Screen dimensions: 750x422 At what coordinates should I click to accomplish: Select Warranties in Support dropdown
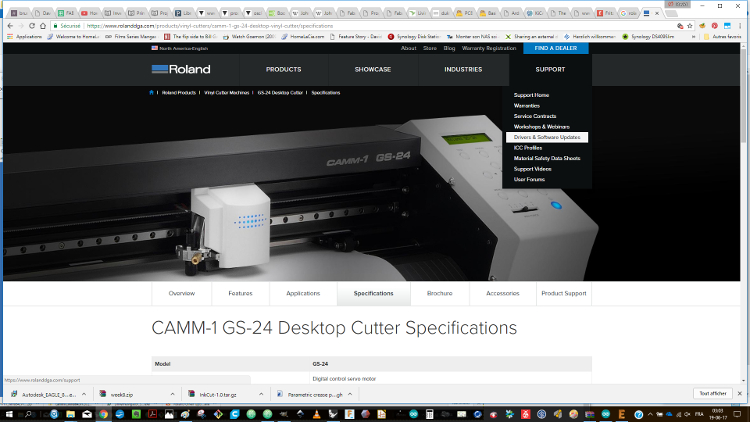527,106
